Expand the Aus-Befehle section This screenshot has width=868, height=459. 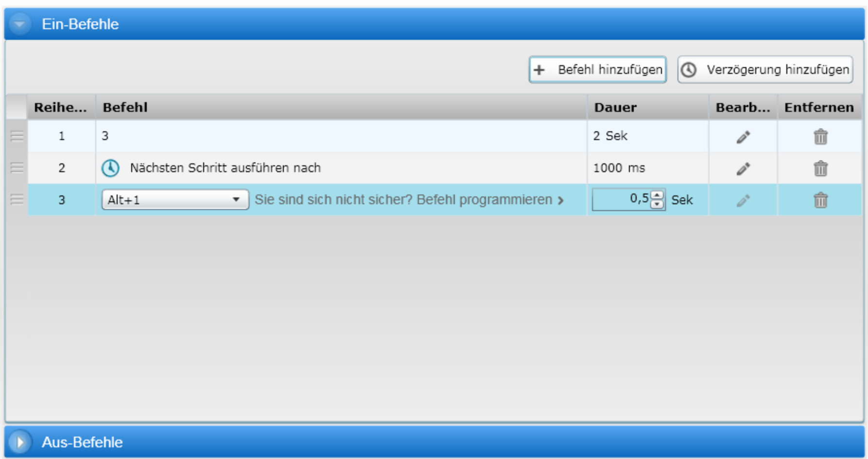[20, 442]
